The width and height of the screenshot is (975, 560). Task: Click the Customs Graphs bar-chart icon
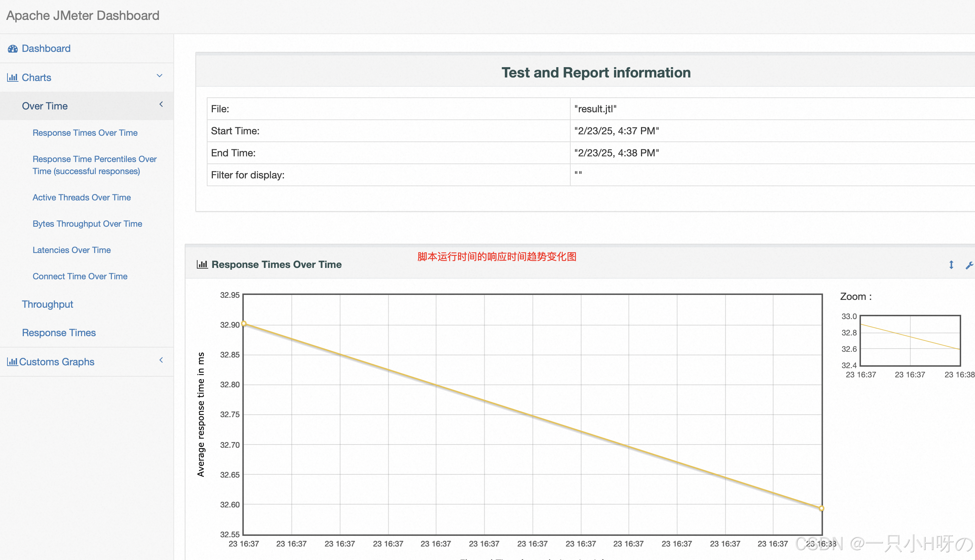click(12, 362)
